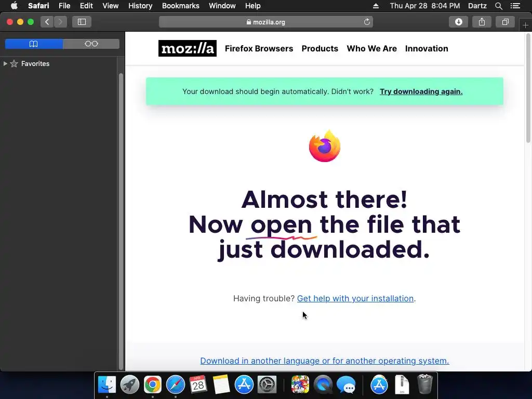The image size is (532, 399).
Task: Open the colorful game icon in Dock
Action: point(300,385)
